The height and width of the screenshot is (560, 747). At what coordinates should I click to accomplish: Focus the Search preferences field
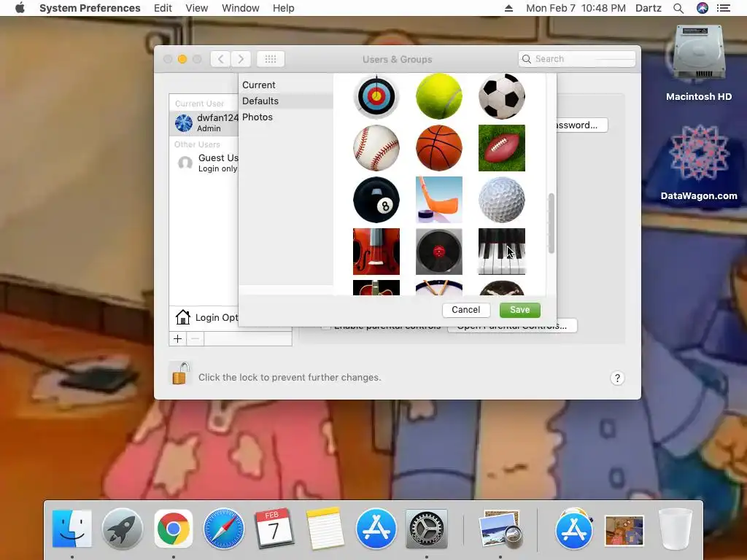tap(577, 59)
